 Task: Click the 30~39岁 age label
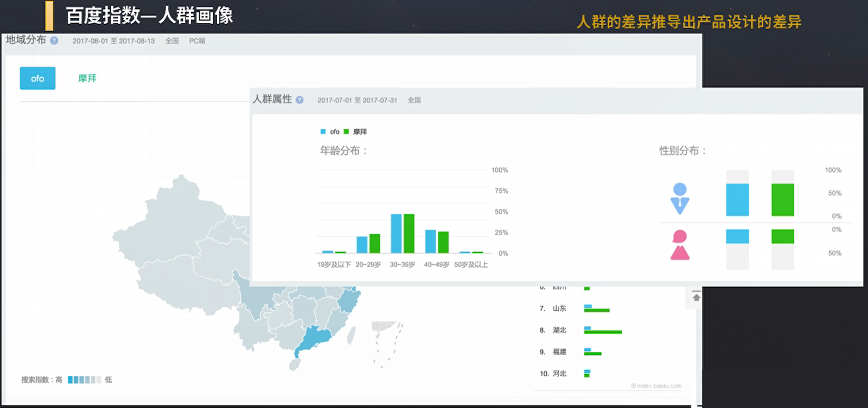pyautogui.click(x=402, y=265)
